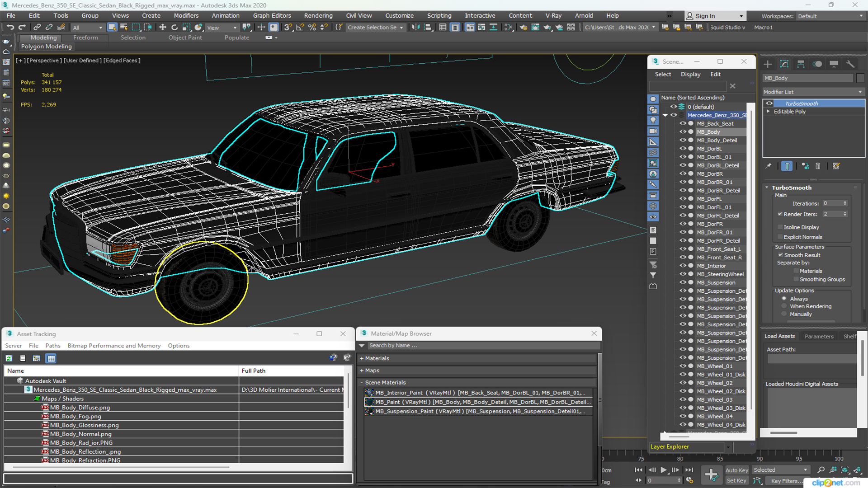Open the Modifiers menu
The height and width of the screenshot is (488, 868).
(186, 16)
